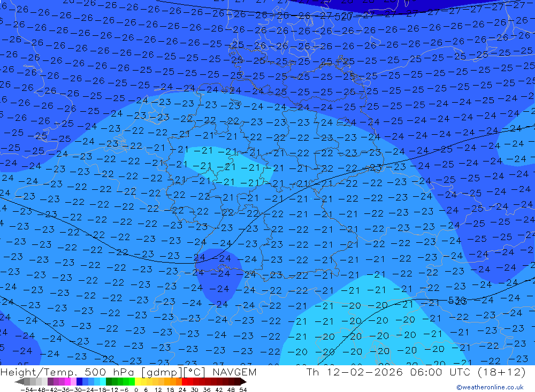Pick the dark blue legend swatch above -30
This screenshot has height=392, width=535.
[x=79, y=381]
